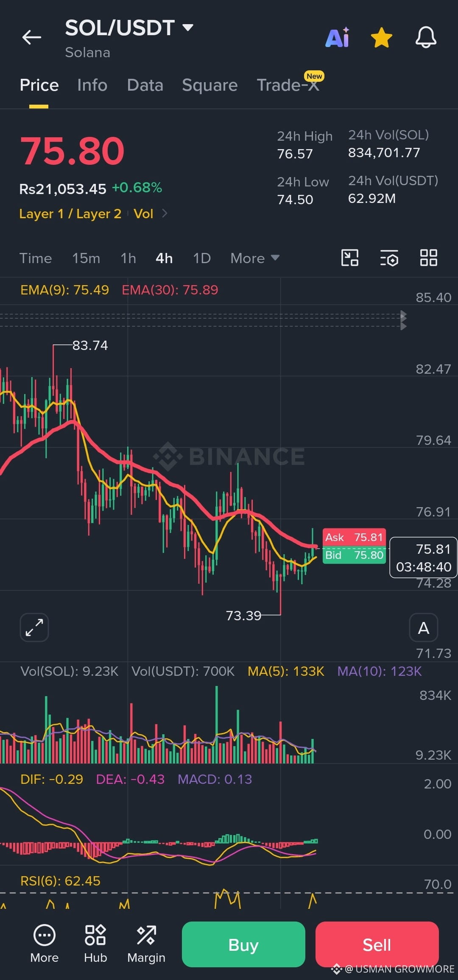Tap the MACD: 0.13 label

click(x=215, y=779)
